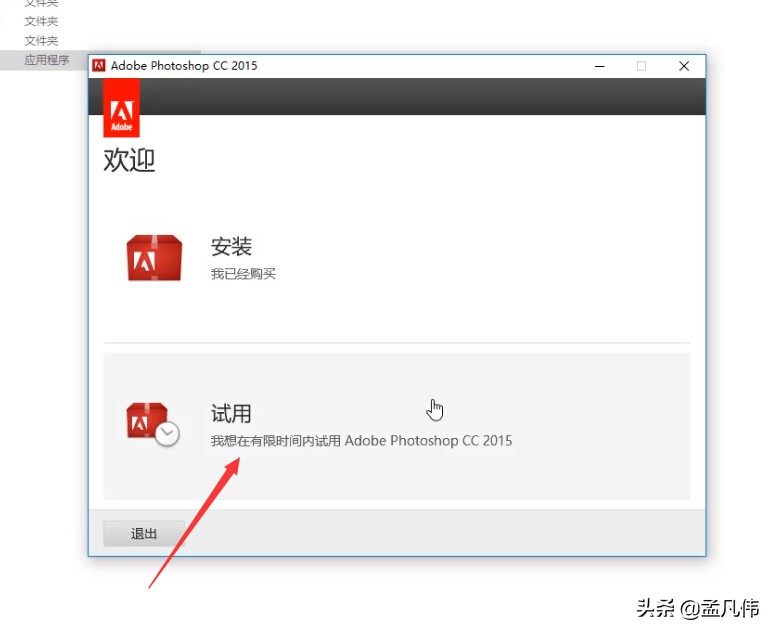
Task: Click the Trial package icon with clock
Action: (153, 424)
